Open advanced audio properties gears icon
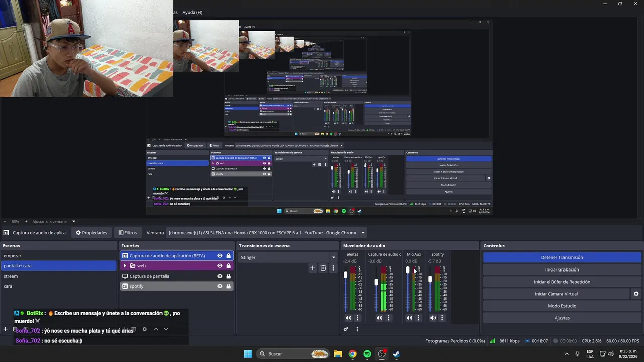Viewport: 644px width, 362px height. click(x=346, y=329)
